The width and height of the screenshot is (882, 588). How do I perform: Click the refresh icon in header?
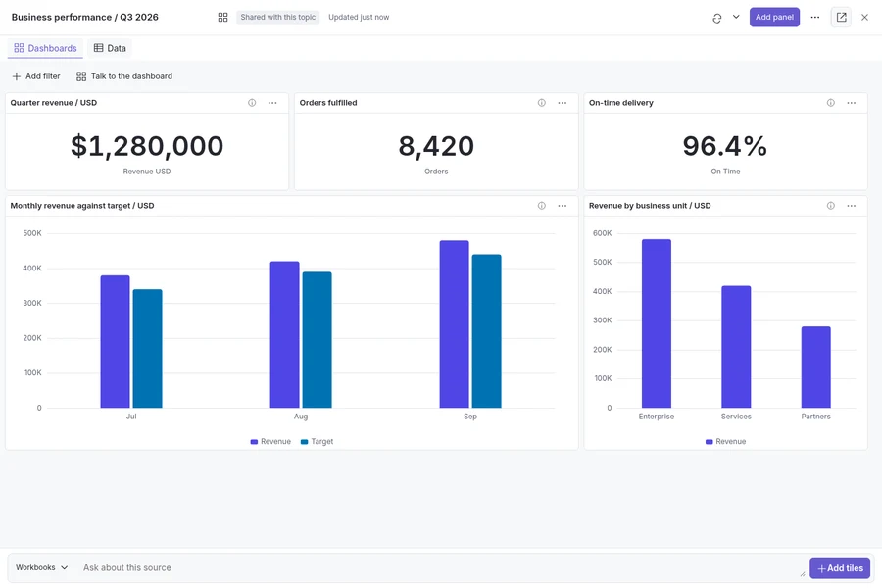[716, 18]
